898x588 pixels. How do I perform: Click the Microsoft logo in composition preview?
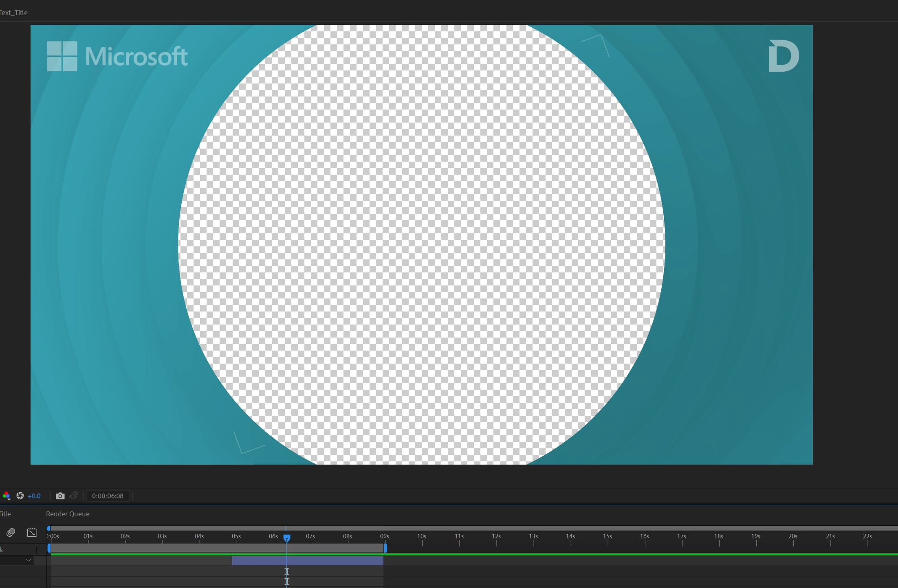pos(117,56)
